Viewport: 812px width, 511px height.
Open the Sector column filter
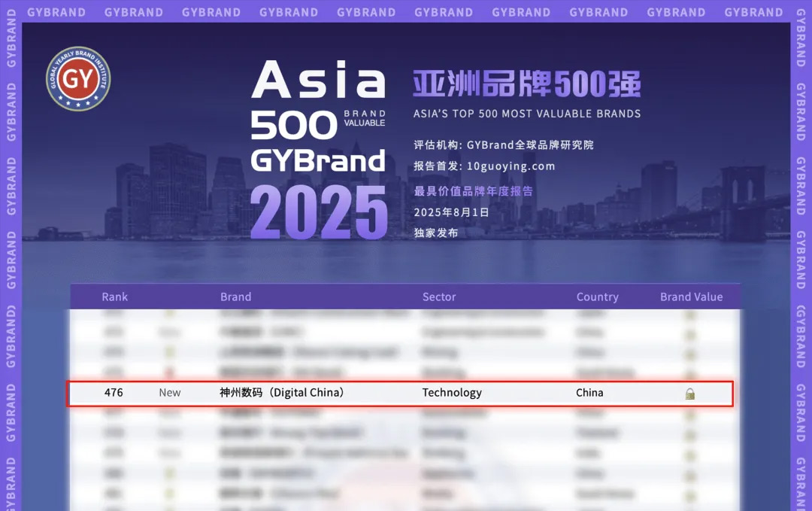coord(439,297)
